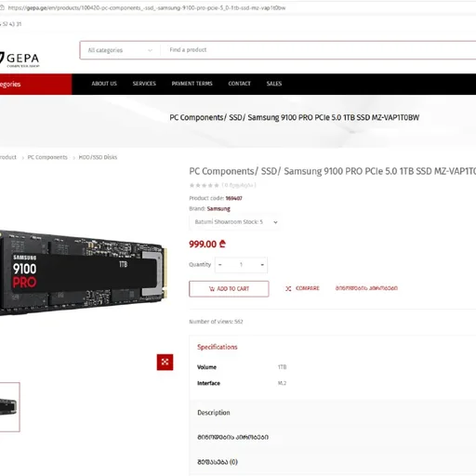Open the About Us menu item
476x476 pixels.
point(104,84)
